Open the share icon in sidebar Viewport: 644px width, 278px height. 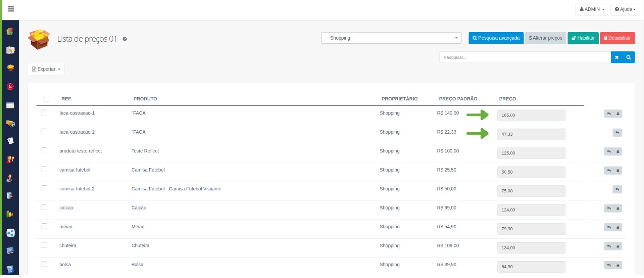click(10, 233)
